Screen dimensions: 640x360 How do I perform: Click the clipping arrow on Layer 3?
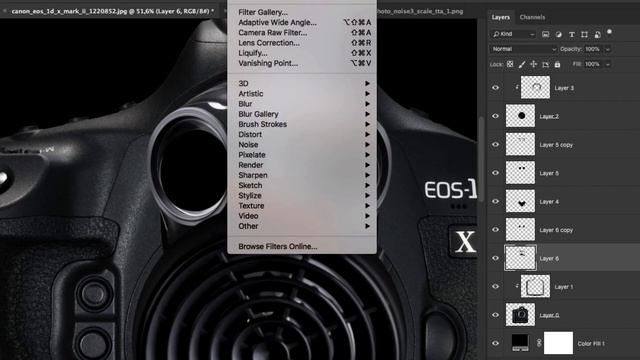(517, 87)
